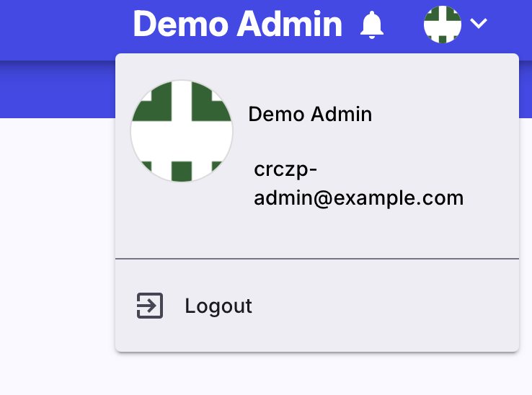
Task: Select the Logout menu entry text
Action: click(x=218, y=306)
